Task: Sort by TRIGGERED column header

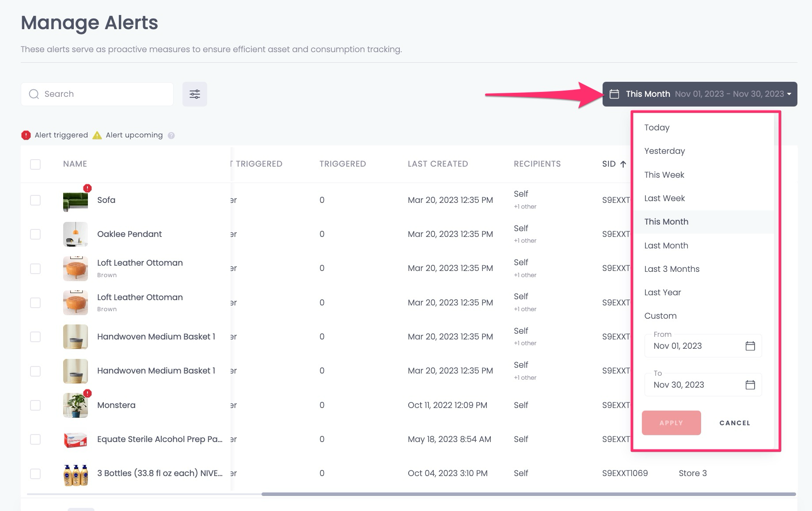Action: (343, 164)
